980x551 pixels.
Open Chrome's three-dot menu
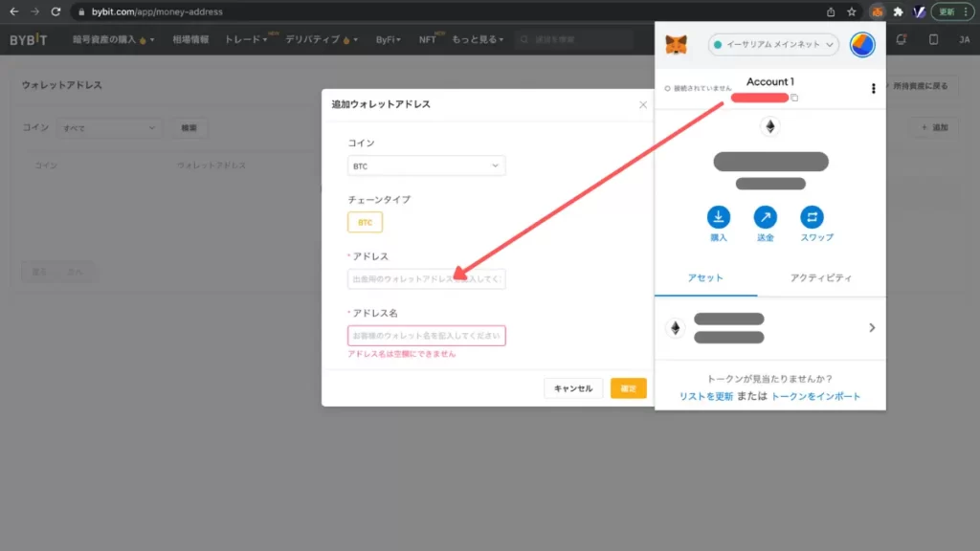tap(967, 11)
